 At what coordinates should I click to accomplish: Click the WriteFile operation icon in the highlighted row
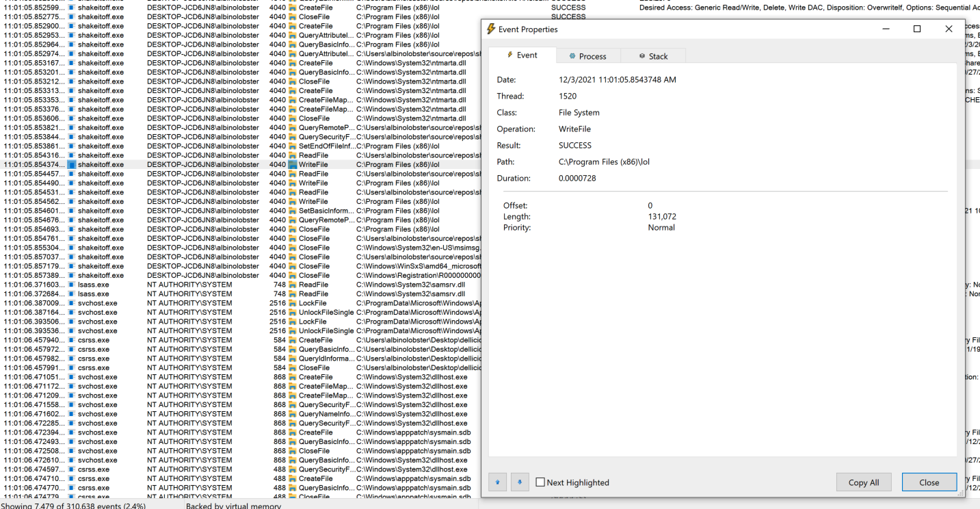tap(293, 165)
